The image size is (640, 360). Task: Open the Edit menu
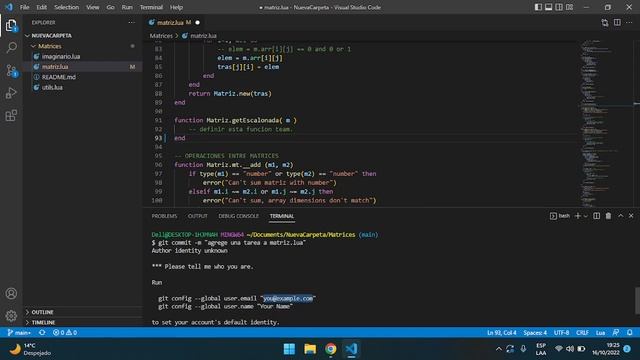tap(41, 7)
